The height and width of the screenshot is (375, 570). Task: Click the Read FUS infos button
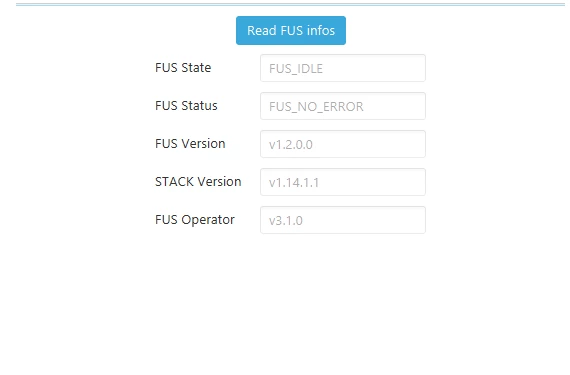(x=291, y=31)
